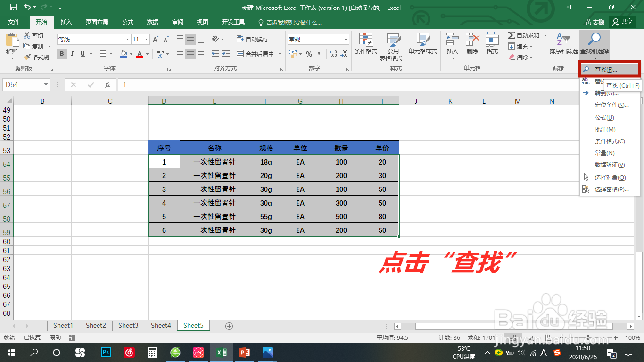Screen dimensions: 644x362
Task: Apply percent style to the selection
Action: [x=309, y=53]
